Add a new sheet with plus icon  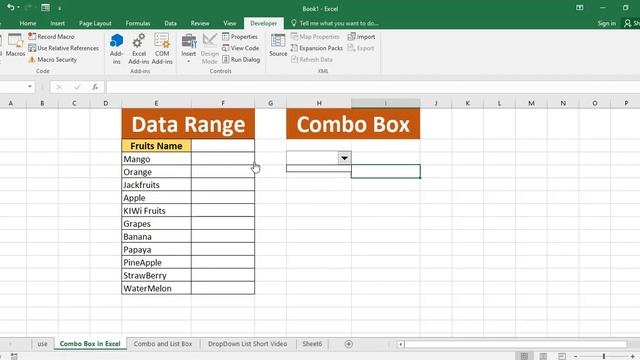click(x=349, y=344)
